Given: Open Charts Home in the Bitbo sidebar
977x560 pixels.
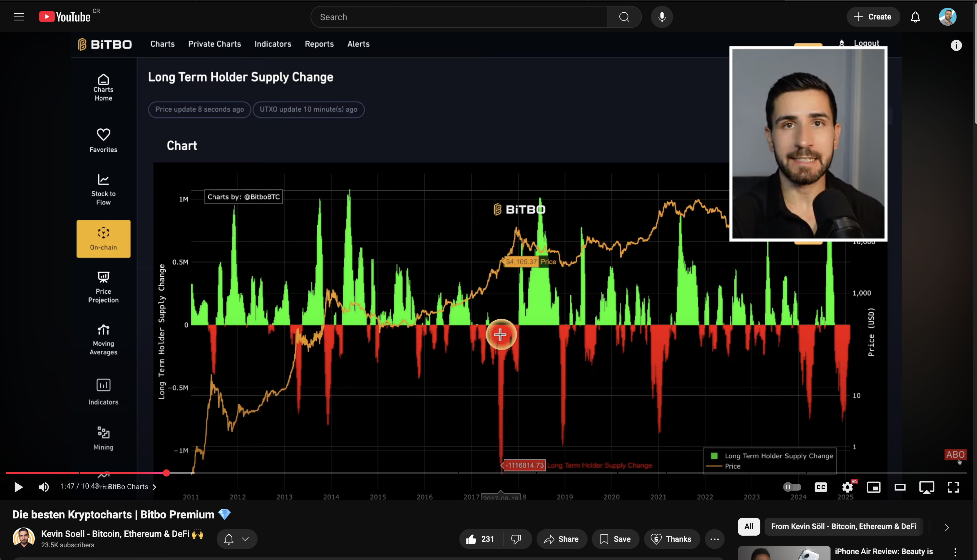Looking at the screenshot, I should click(103, 87).
